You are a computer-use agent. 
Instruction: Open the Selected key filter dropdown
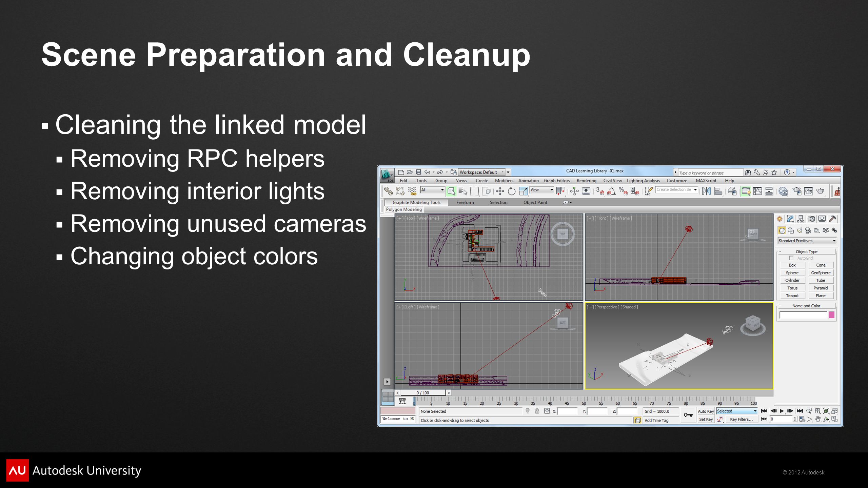(737, 411)
